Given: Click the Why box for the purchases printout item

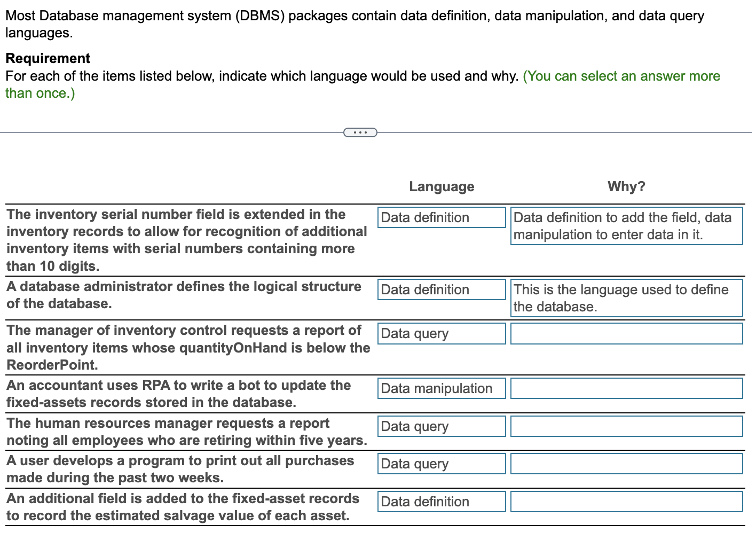Looking at the screenshot, I should 626,463.
